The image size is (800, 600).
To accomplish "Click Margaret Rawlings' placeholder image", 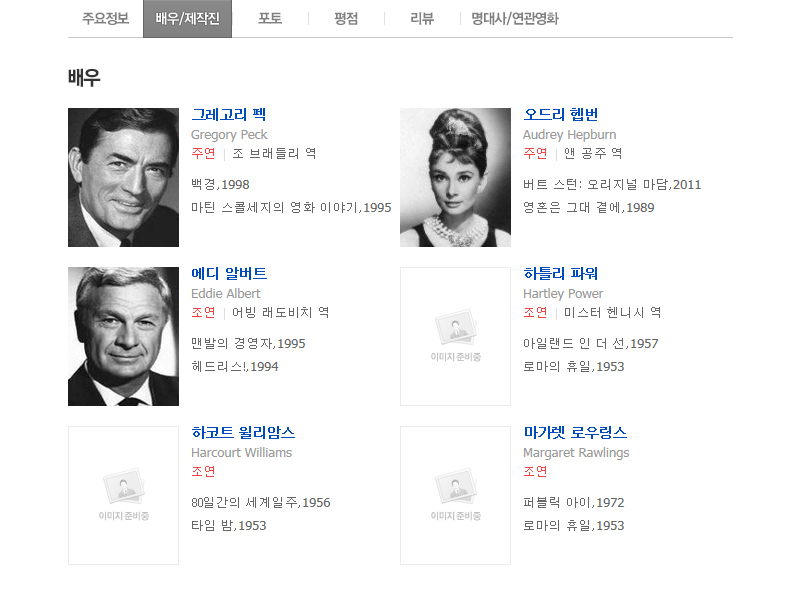I will 456,495.
